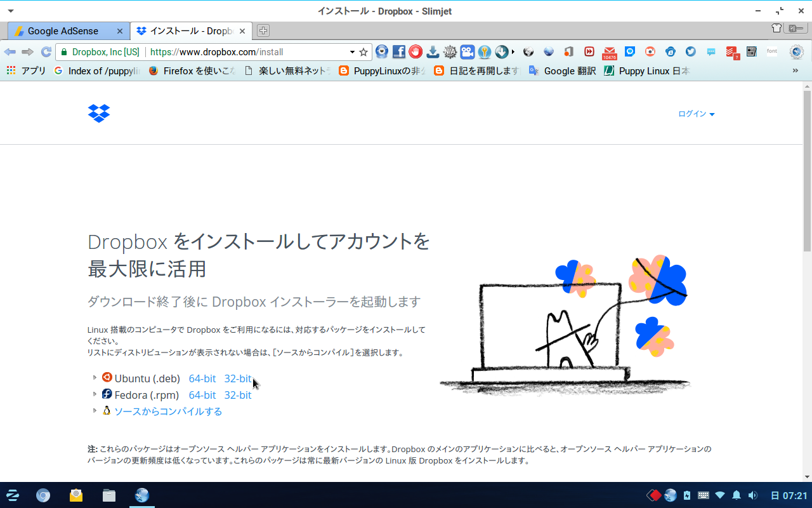
Task: Download Fedora 32-bit package
Action: click(238, 395)
